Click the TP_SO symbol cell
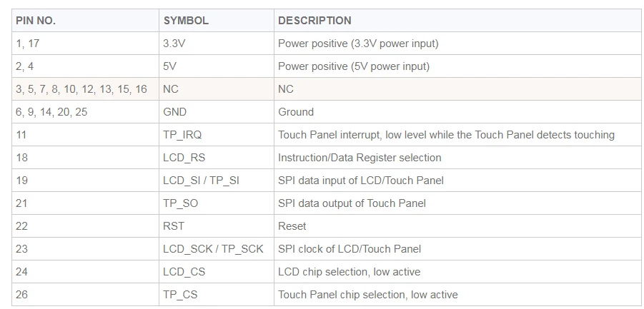 (x=217, y=203)
